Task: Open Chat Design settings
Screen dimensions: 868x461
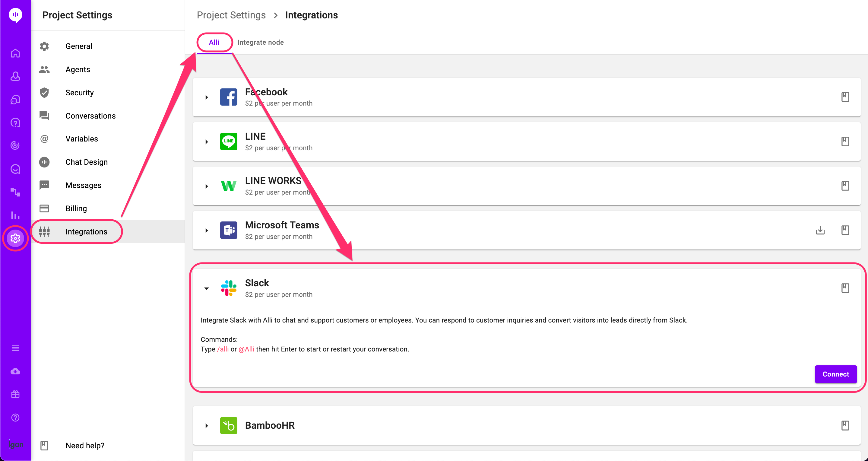Action: (x=87, y=162)
